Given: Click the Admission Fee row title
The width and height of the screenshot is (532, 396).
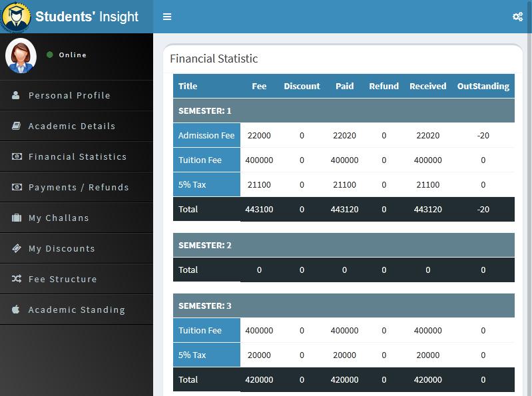Looking at the screenshot, I should pos(206,135).
